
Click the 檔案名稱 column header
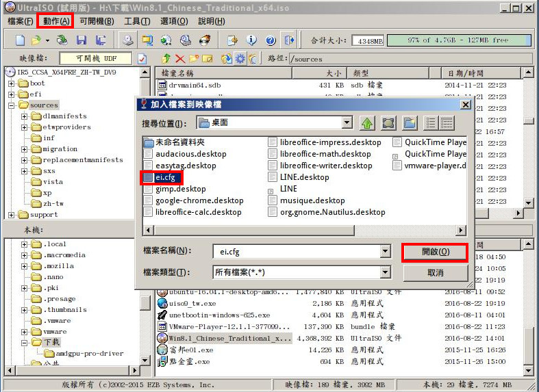pyautogui.click(x=223, y=73)
